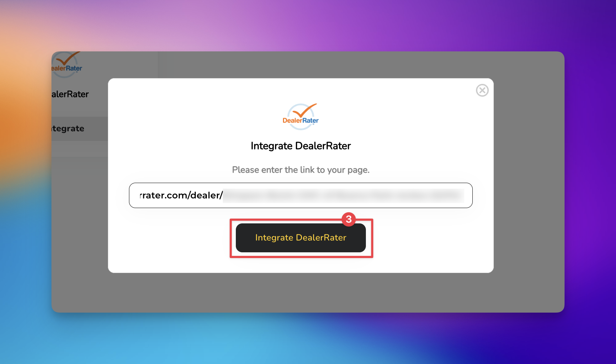Click the empty sidebar row under Integrate
The image size is (616, 364).
[x=80, y=149]
